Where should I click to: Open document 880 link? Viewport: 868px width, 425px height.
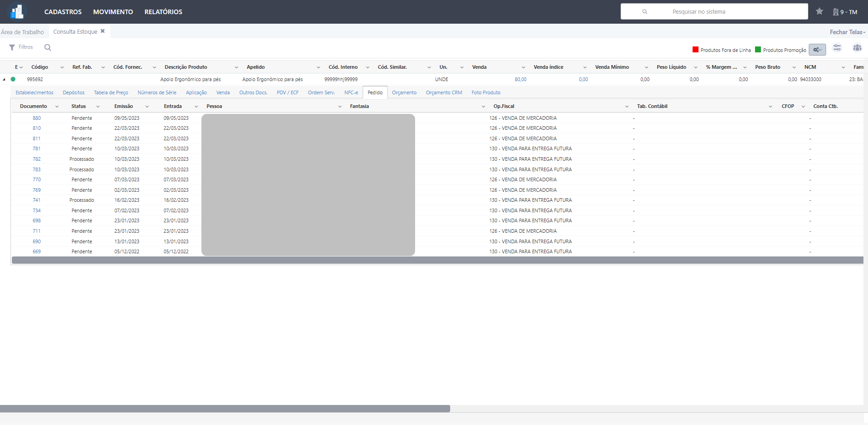(x=36, y=118)
